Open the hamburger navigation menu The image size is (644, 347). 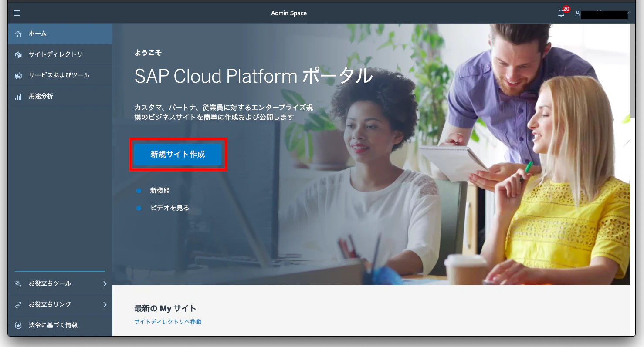17,13
